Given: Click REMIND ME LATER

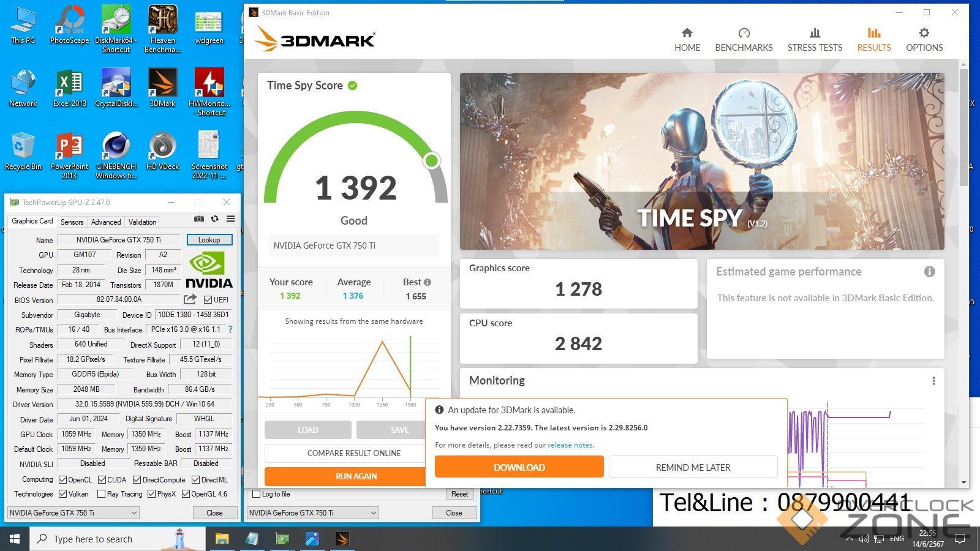Looking at the screenshot, I should (693, 467).
